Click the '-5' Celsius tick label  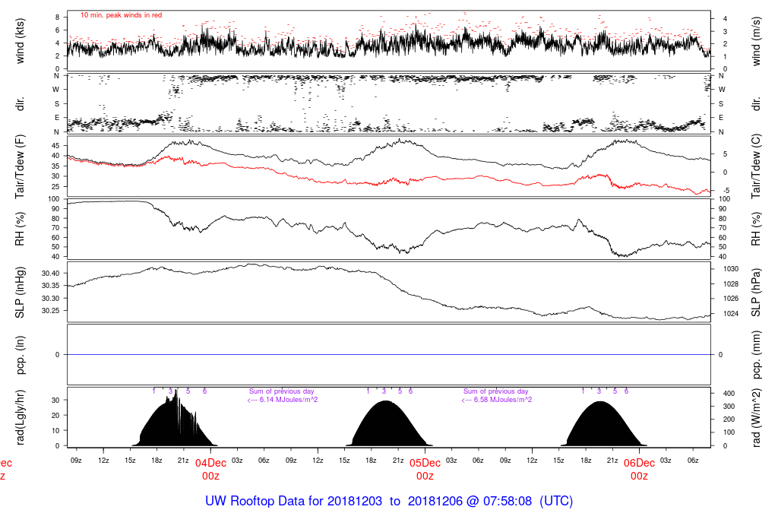(725, 191)
